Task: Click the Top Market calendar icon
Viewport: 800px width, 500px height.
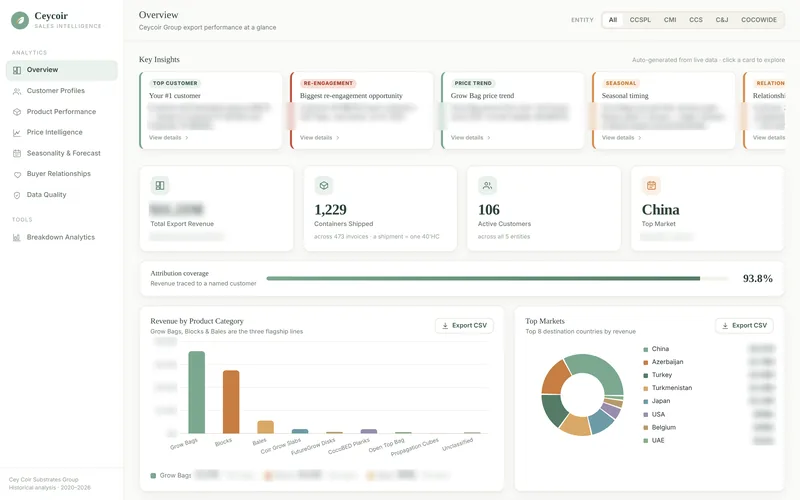Action: coord(651,186)
